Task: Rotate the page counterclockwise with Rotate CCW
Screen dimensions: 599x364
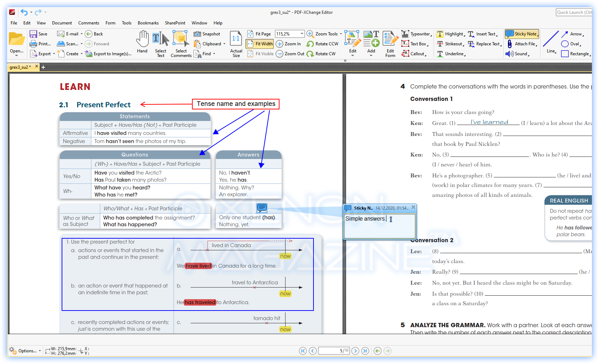Action: click(322, 44)
